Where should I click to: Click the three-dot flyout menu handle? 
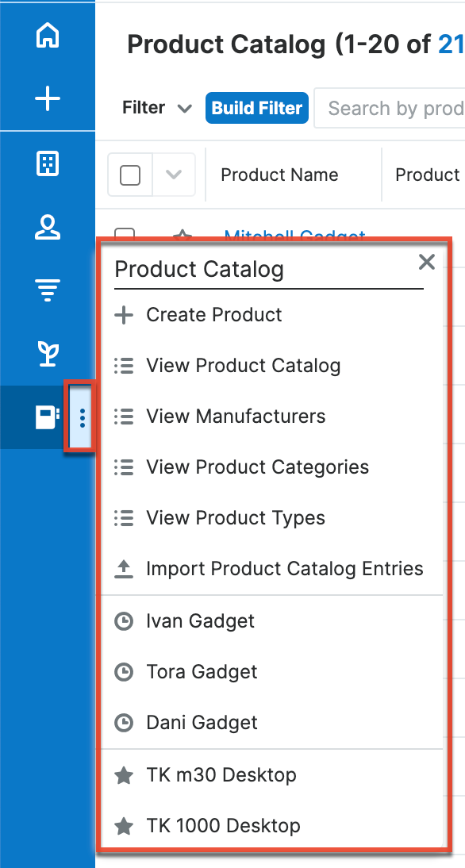[x=83, y=416]
